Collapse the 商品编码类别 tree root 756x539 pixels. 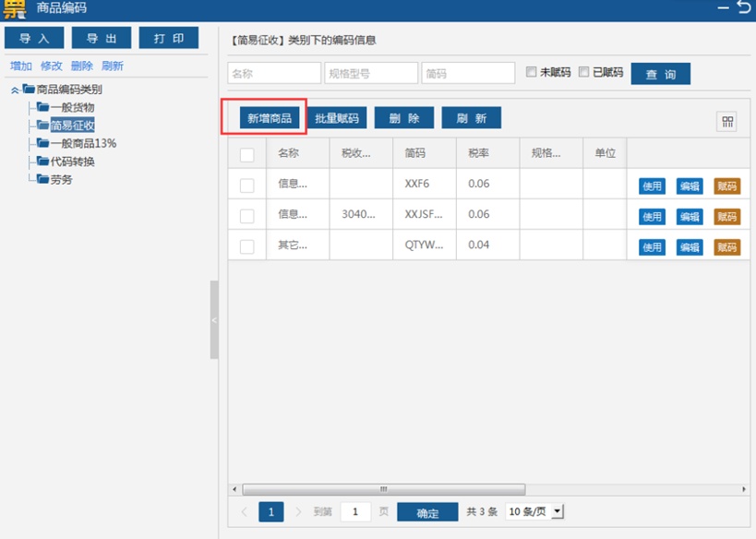point(15,90)
